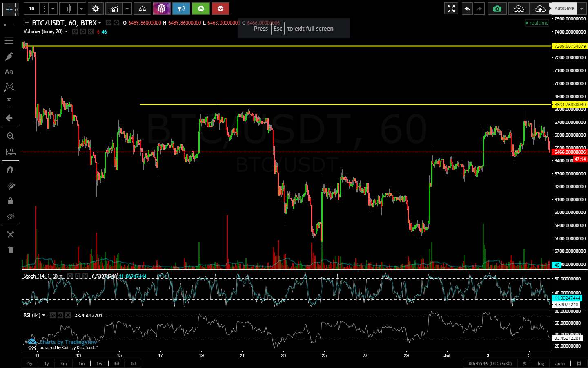Toggle log scale button
Viewport: 588px width, 368px height.
point(541,364)
